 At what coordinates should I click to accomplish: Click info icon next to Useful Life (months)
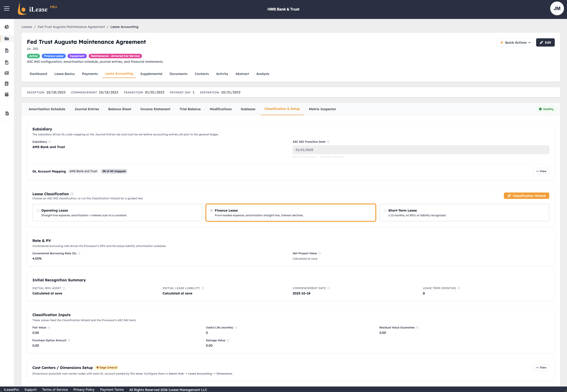(x=236, y=327)
